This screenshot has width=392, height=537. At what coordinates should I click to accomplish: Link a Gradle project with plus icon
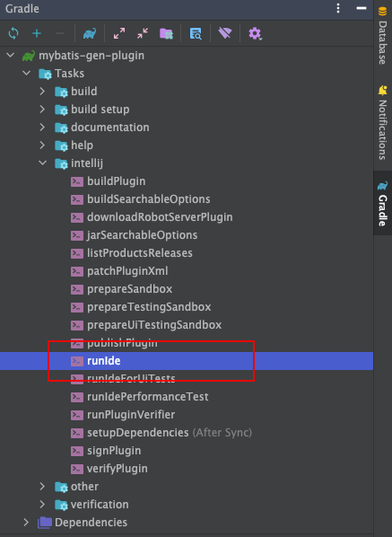[x=37, y=33]
